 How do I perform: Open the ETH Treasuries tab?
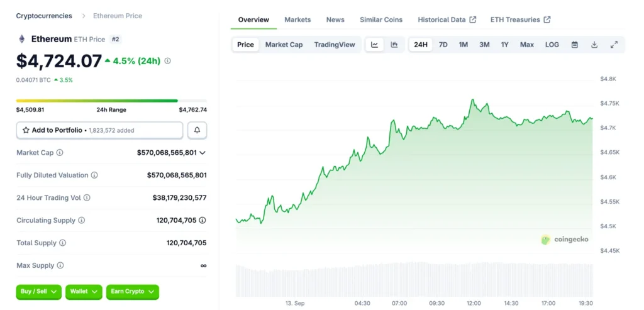(520, 19)
